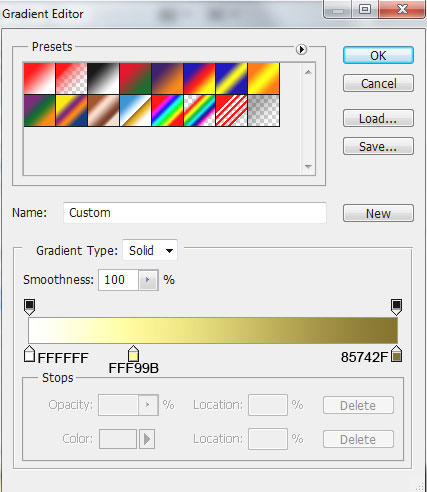427x492 pixels.
Task: Pick the red transparent stripes preset
Action: point(231,110)
